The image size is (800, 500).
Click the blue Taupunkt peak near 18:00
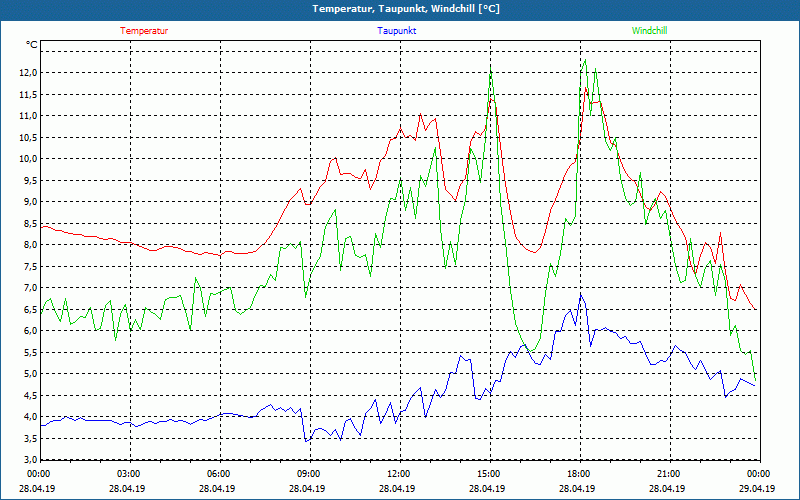tap(580, 295)
